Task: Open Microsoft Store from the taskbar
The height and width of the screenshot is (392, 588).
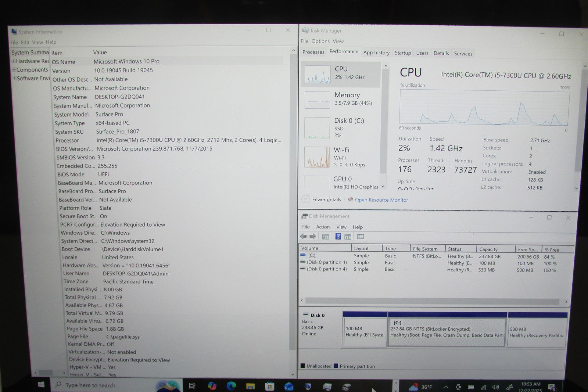Action: 270,386
